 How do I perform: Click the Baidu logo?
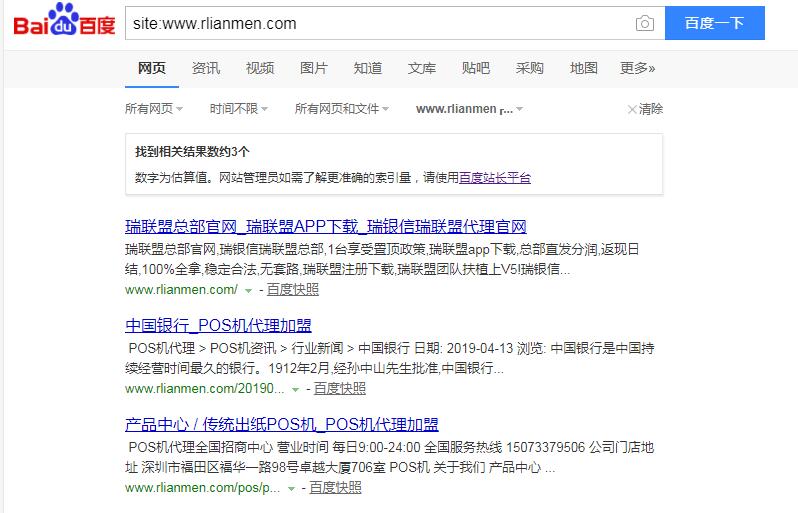pos(64,20)
